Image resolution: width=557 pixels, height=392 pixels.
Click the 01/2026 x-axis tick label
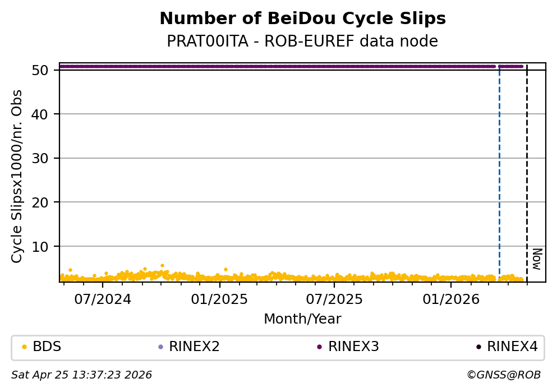click(x=450, y=299)
